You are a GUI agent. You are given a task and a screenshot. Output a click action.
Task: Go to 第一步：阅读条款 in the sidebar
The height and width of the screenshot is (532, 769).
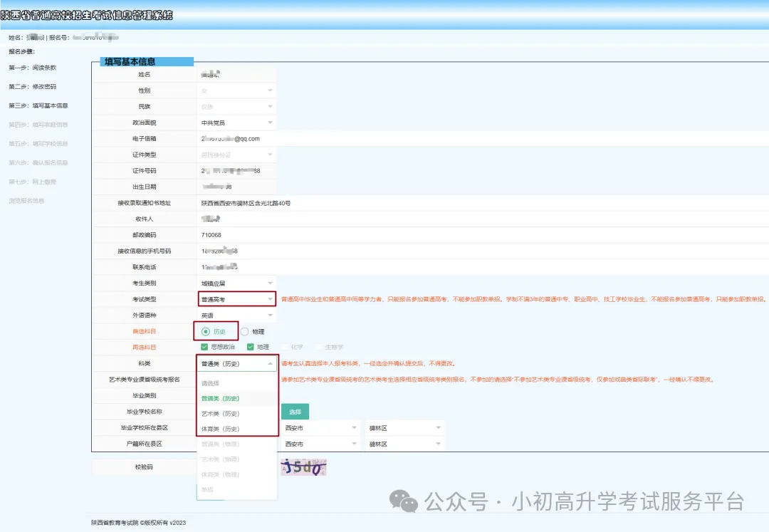[x=32, y=68]
